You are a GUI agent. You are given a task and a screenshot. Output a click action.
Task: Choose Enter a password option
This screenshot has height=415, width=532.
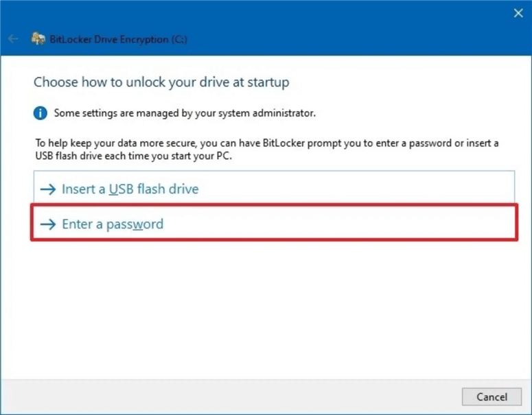pyautogui.click(x=274, y=223)
